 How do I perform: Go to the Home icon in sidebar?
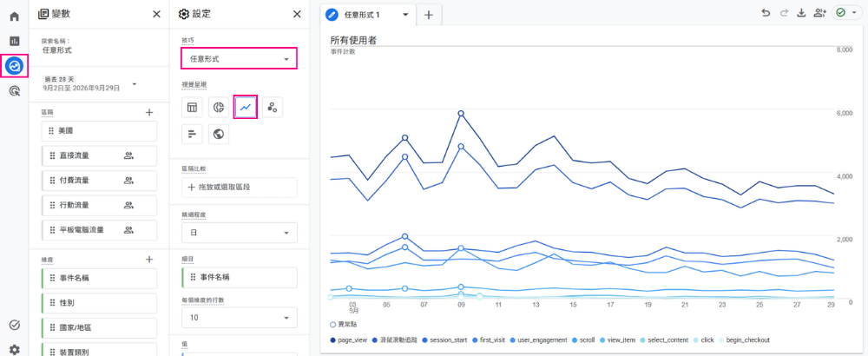[x=15, y=16]
